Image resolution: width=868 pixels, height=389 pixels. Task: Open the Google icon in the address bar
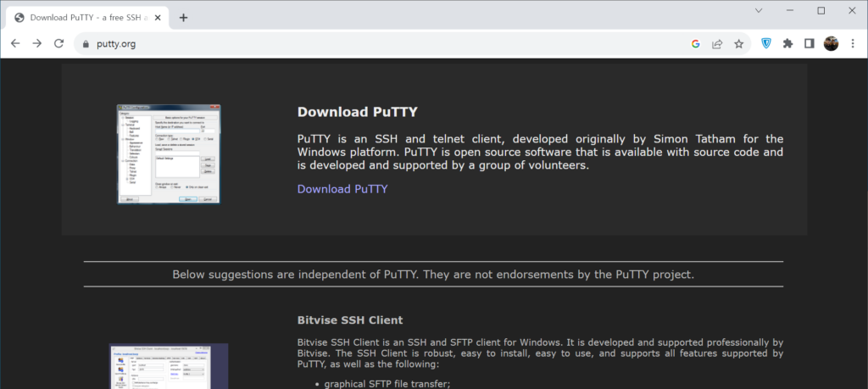(x=696, y=44)
